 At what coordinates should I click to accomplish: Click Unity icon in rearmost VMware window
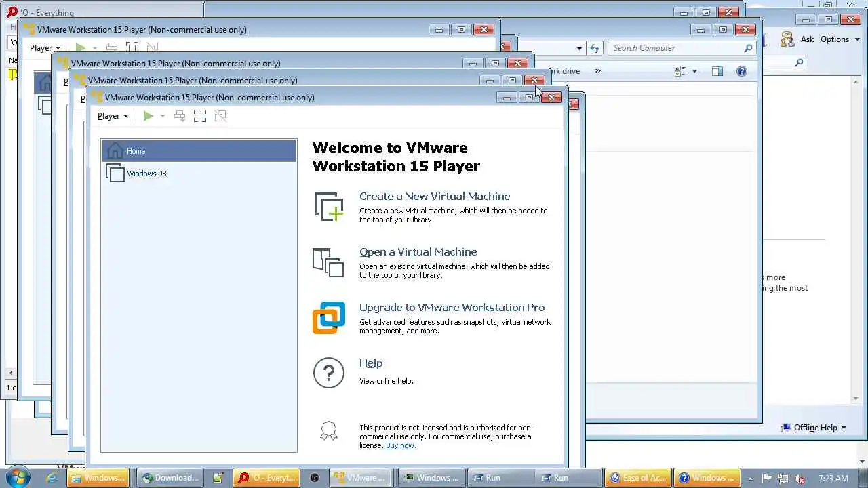coord(153,47)
